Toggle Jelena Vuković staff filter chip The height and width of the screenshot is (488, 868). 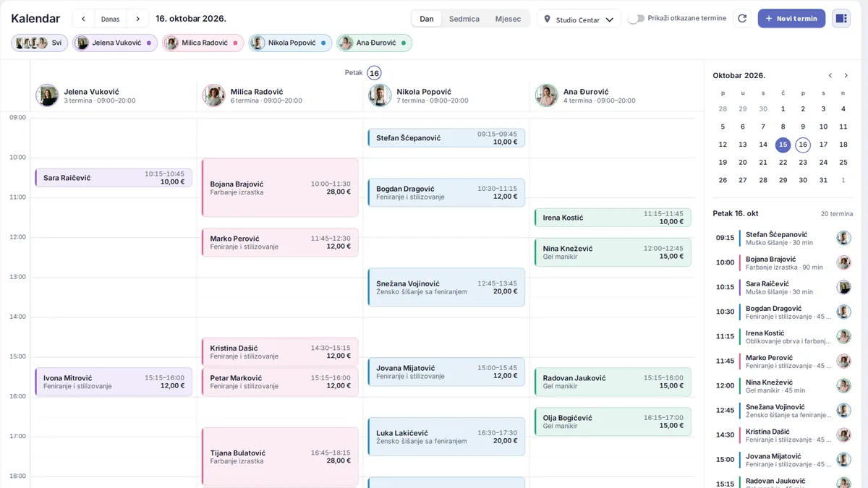click(115, 43)
